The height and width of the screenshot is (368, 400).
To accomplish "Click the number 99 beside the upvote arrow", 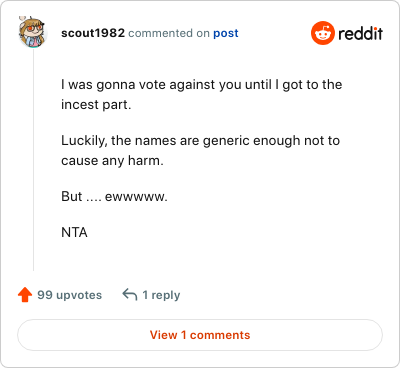I will tap(45, 295).
